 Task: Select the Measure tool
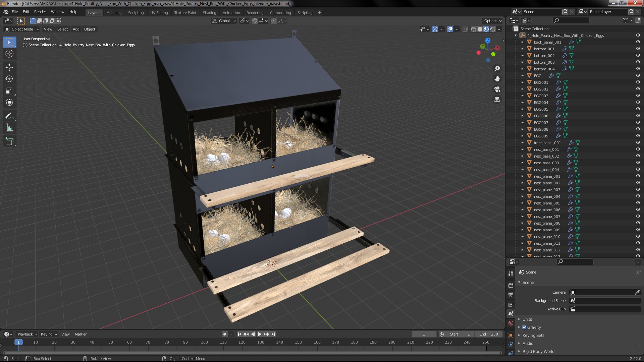[x=9, y=128]
